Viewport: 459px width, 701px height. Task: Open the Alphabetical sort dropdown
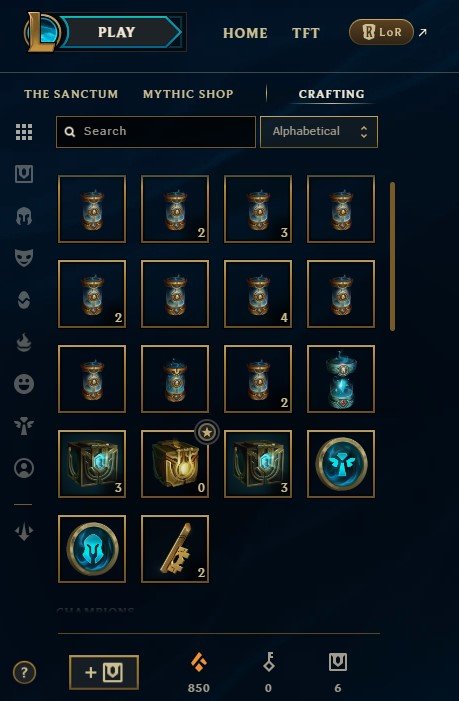click(x=319, y=132)
